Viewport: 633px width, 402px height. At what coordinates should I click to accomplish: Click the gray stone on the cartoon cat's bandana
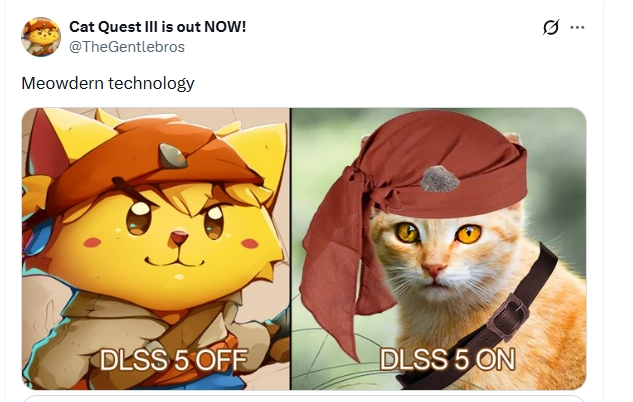point(172,156)
